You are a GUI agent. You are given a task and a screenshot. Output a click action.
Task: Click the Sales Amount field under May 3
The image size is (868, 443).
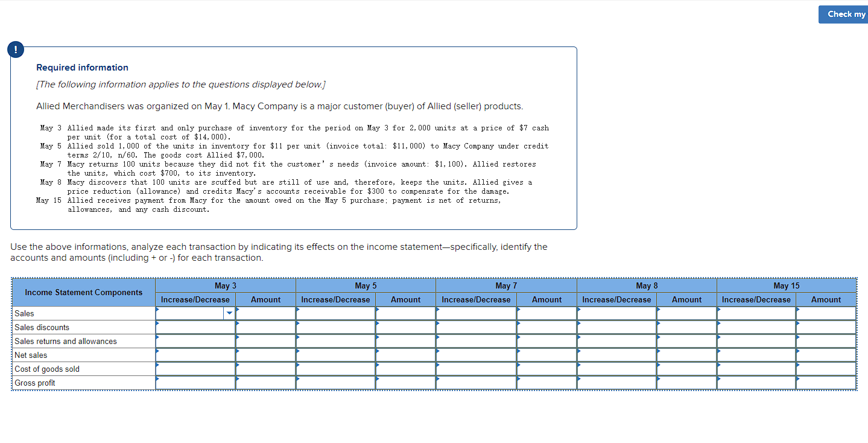[x=265, y=313]
